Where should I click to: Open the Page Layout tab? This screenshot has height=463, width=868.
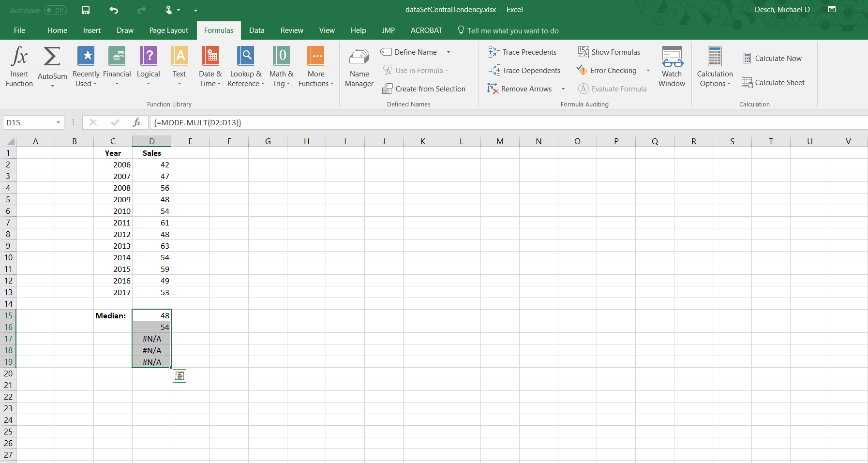pyautogui.click(x=168, y=30)
